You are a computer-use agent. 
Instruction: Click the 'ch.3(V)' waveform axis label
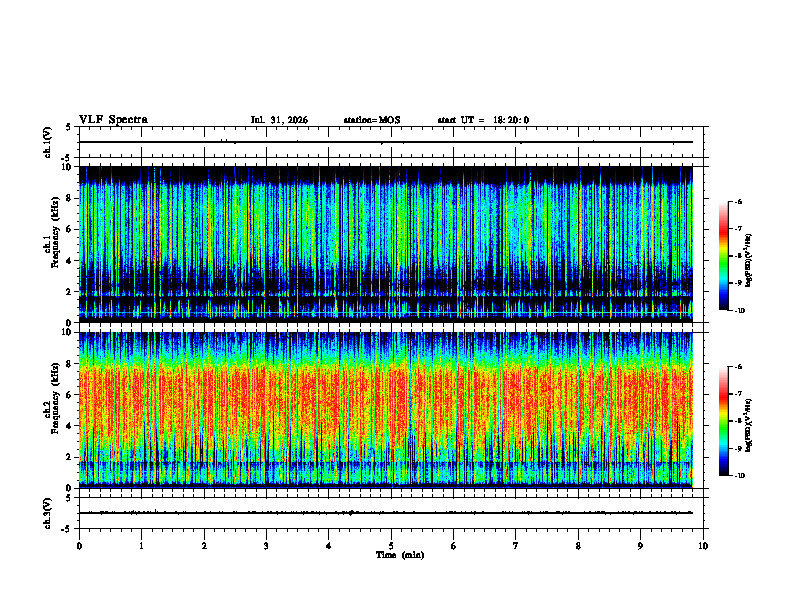(48, 513)
